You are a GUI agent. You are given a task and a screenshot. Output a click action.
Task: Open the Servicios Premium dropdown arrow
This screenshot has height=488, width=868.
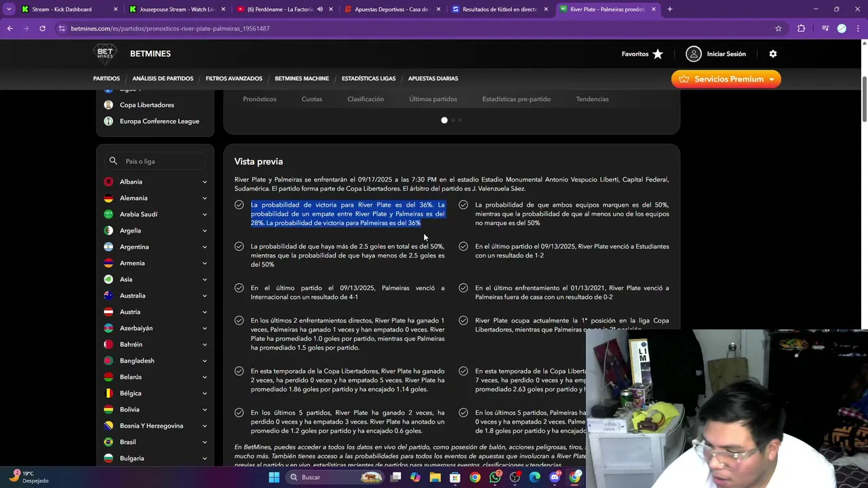pyautogui.click(x=771, y=79)
